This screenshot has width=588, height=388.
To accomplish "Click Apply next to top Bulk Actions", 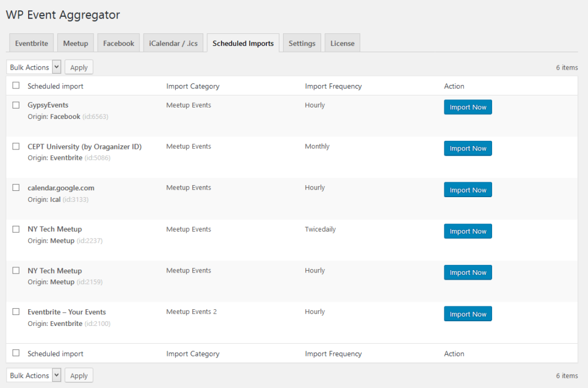I will pos(79,67).
